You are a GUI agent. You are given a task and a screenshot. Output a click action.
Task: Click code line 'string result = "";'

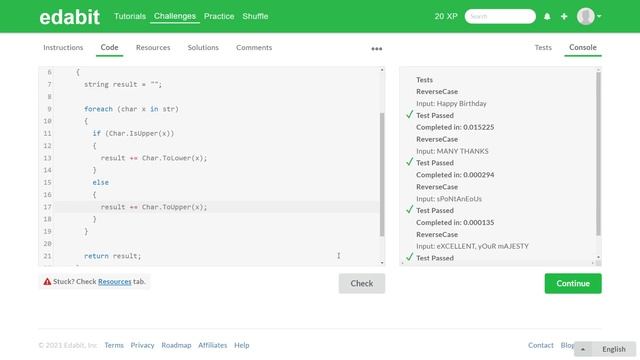tap(123, 84)
